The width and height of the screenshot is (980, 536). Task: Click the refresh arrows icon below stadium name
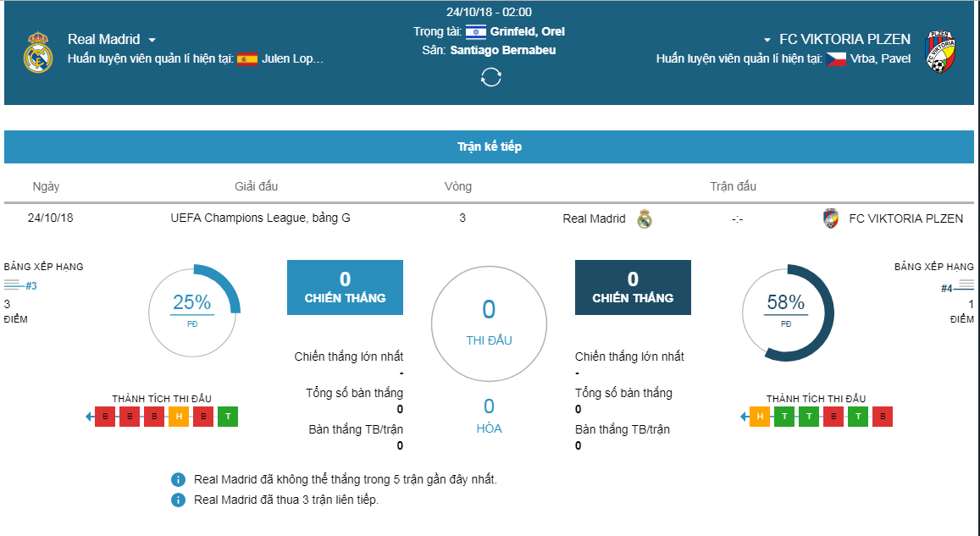click(x=490, y=77)
